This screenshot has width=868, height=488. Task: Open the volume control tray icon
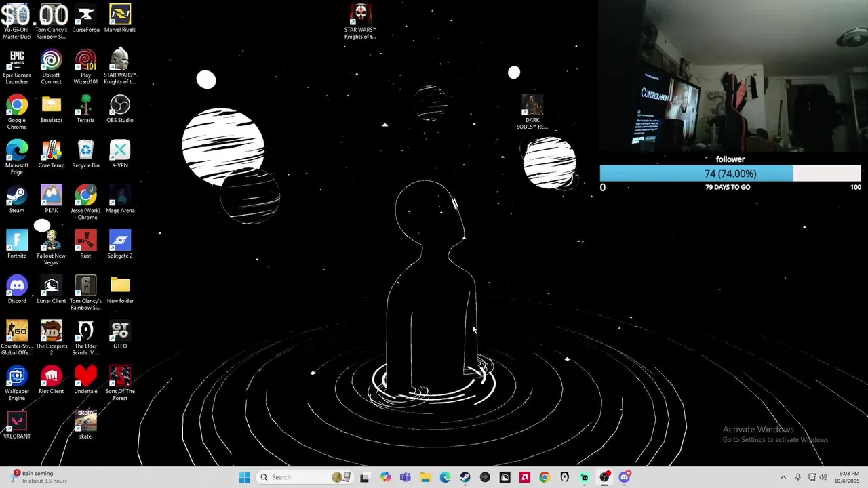point(824,477)
